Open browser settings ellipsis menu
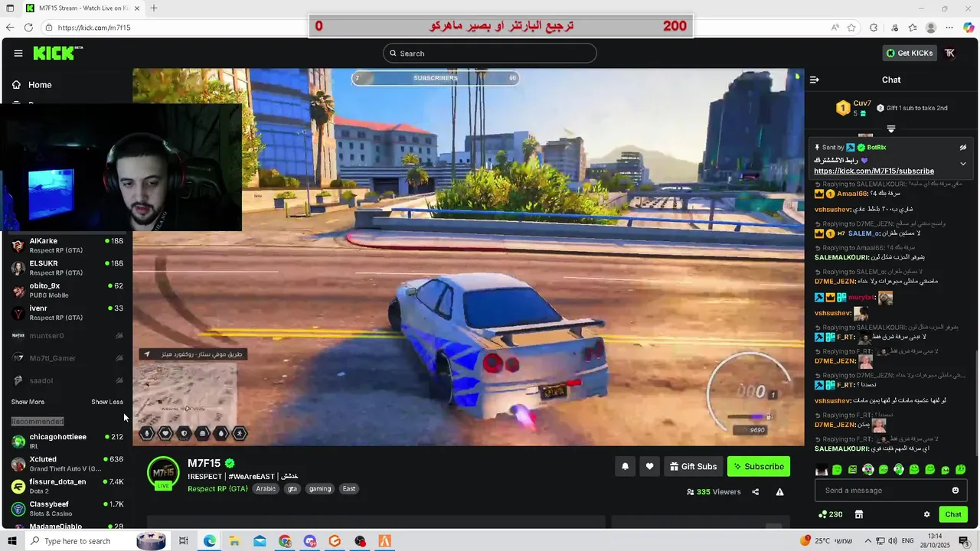This screenshot has width=980, height=551. coord(949,28)
